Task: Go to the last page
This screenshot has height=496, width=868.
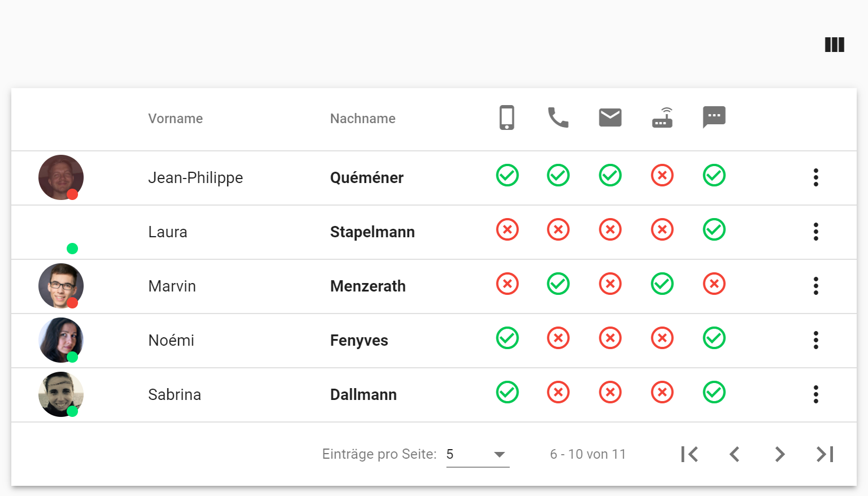Action: [x=825, y=454]
